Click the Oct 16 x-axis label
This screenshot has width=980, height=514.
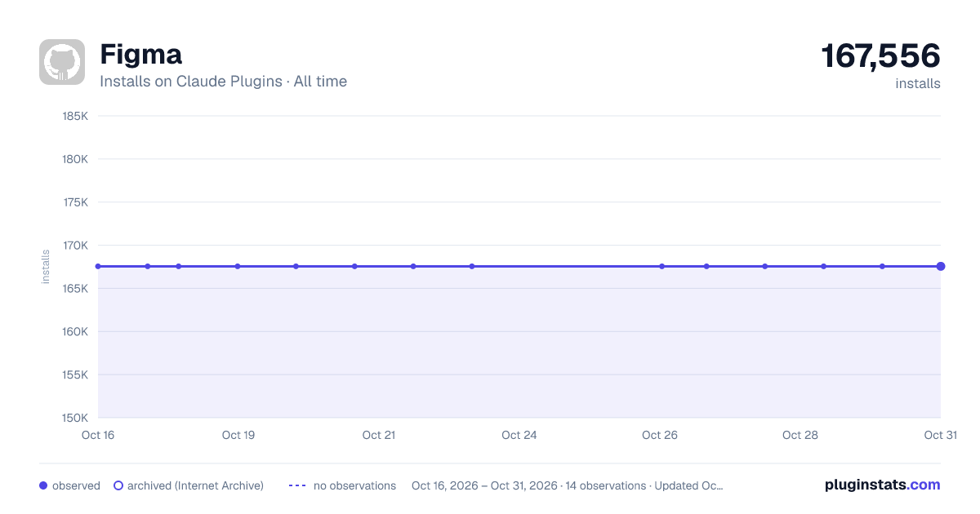click(98, 435)
